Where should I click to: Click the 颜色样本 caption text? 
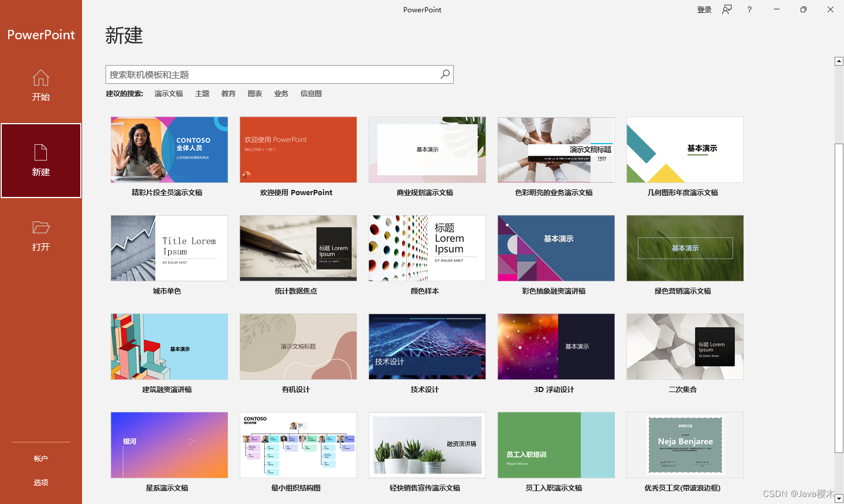(425, 291)
